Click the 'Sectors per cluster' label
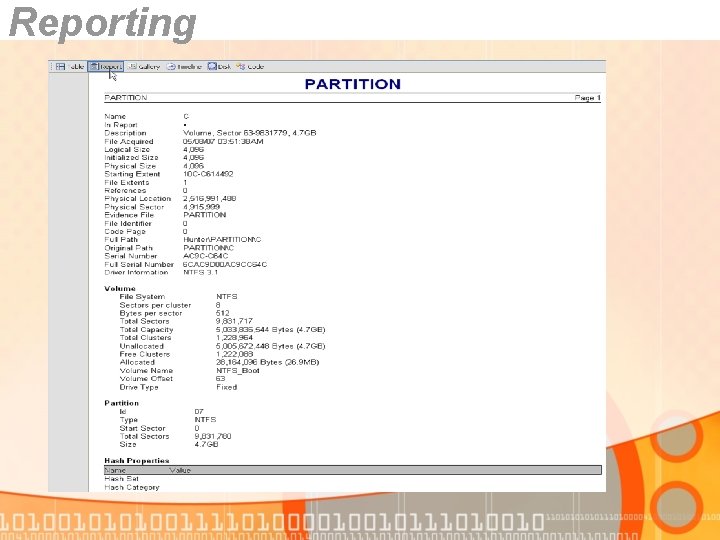The image size is (720, 540). point(155,305)
